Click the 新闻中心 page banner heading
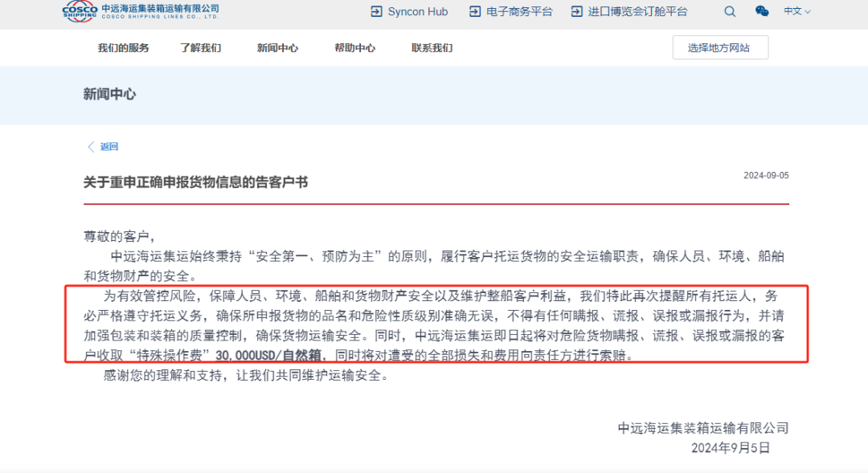868x473 pixels. click(109, 95)
